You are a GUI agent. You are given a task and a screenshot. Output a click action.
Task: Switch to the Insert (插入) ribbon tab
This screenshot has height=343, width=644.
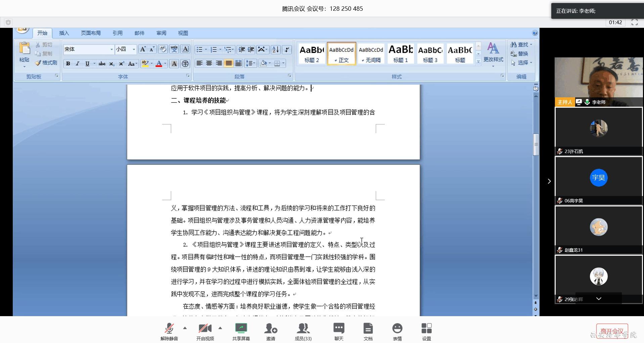point(64,33)
